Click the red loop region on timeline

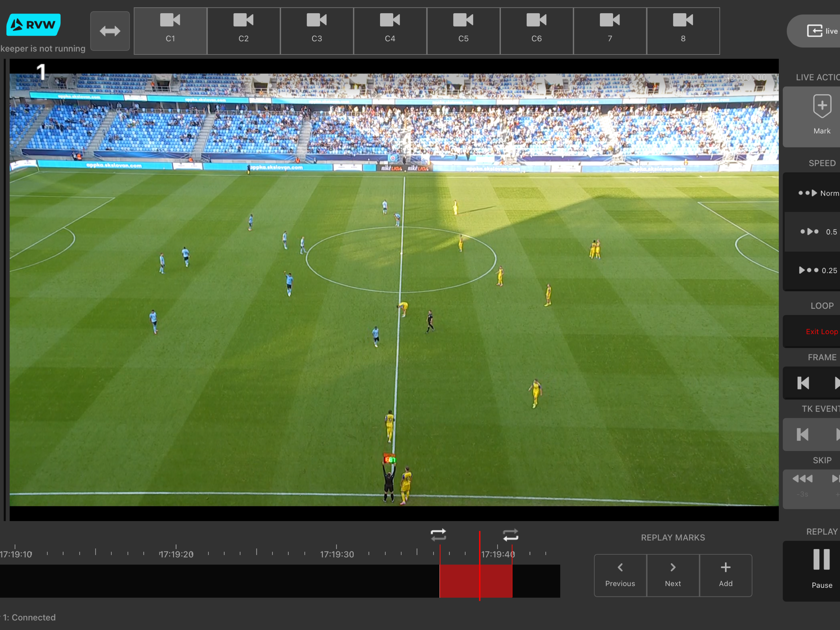coord(476,581)
